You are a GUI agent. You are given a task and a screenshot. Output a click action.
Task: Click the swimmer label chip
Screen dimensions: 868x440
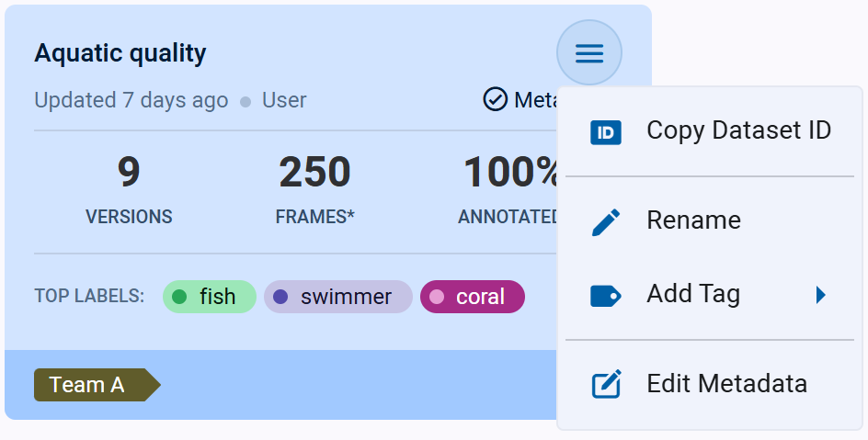[x=337, y=297]
